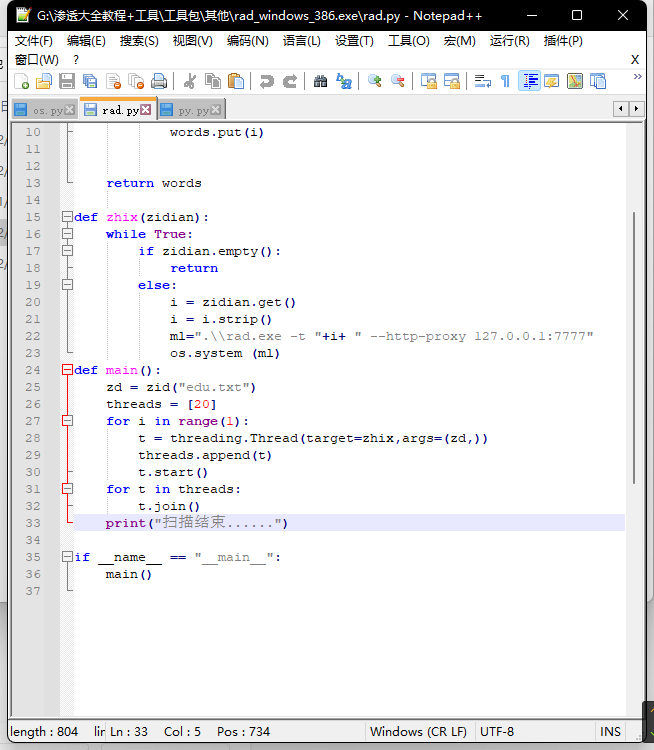The image size is (654, 750).
Task: Close the py.py tab
Action: pos(216,110)
